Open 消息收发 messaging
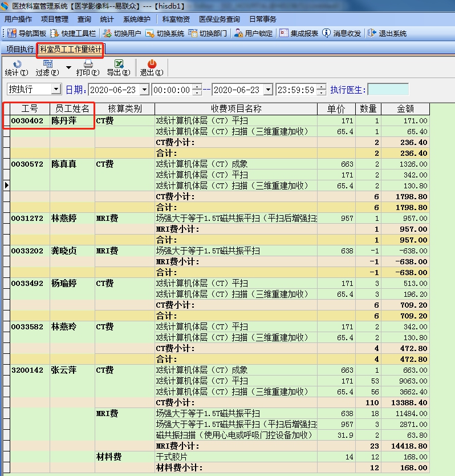 point(342,34)
